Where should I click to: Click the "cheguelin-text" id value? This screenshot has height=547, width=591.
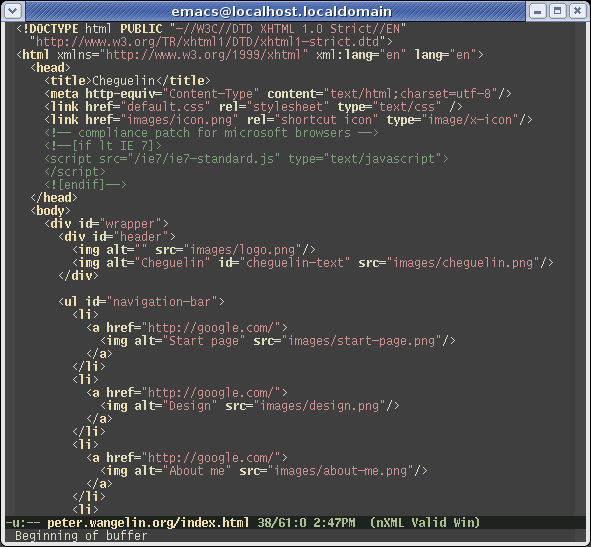[x=295, y=263]
